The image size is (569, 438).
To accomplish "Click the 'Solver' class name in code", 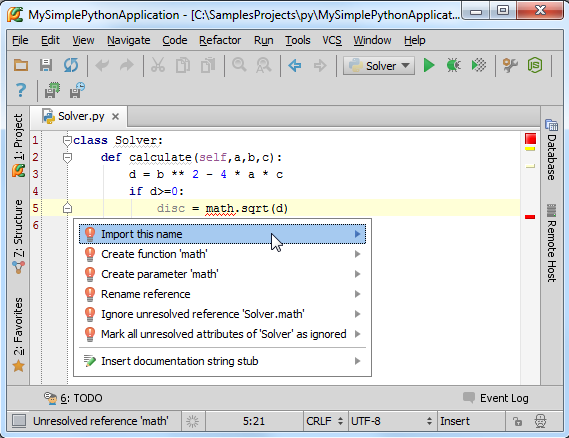I will click(136, 140).
